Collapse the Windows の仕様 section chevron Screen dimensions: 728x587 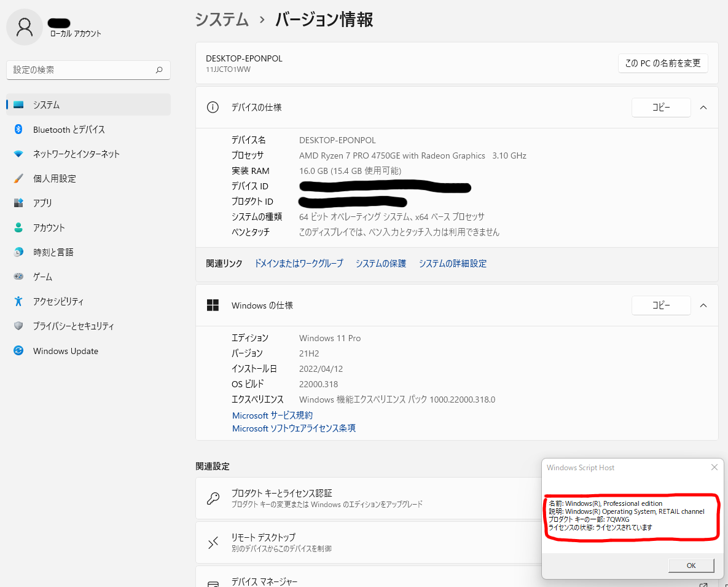[x=703, y=305]
